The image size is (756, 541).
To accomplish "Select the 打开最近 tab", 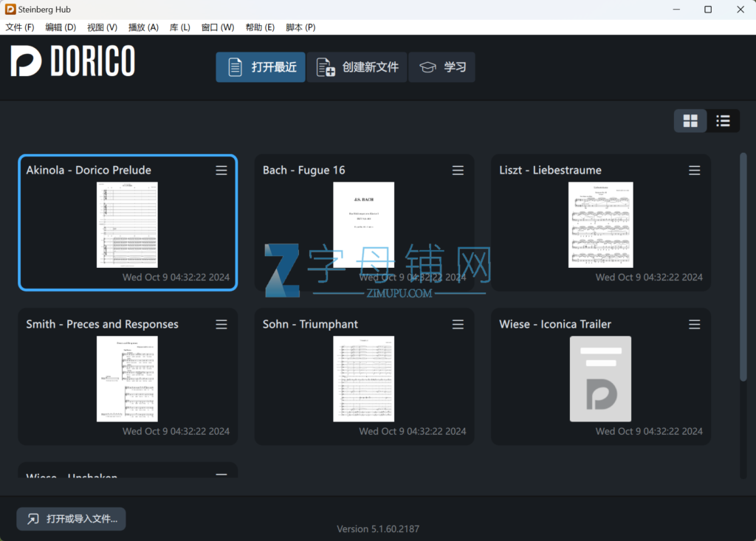I will 261,67.
